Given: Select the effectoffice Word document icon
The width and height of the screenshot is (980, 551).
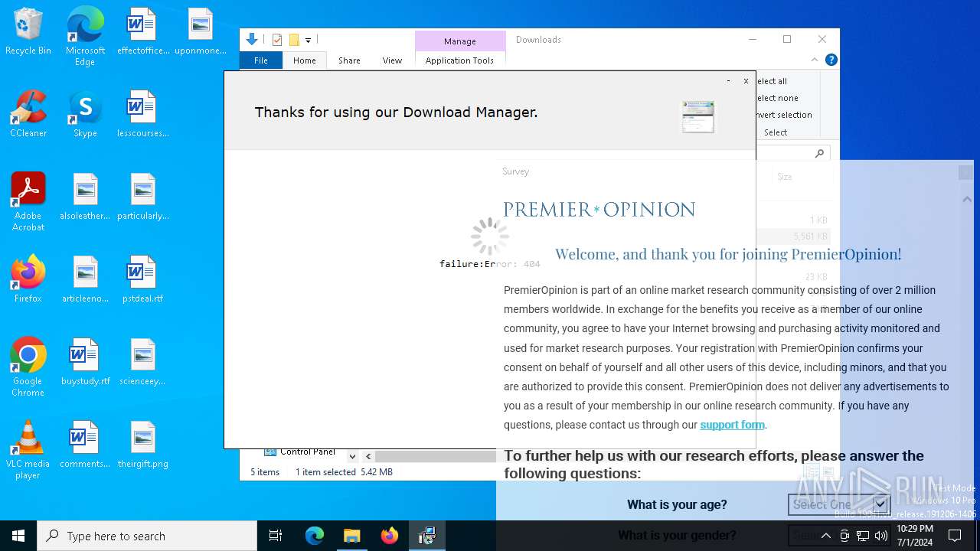Looking at the screenshot, I should click(x=142, y=32).
